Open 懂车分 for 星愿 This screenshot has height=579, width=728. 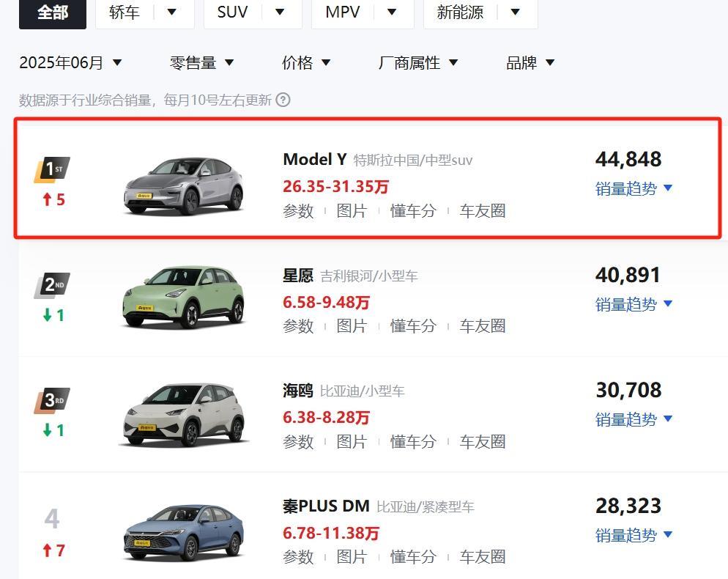413,325
